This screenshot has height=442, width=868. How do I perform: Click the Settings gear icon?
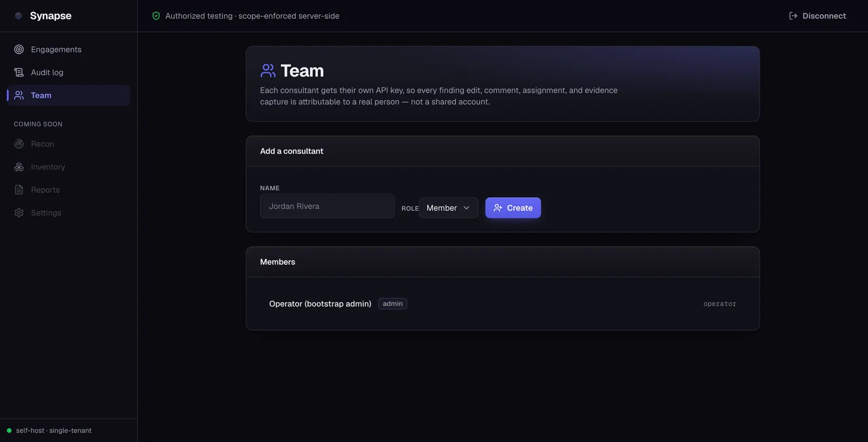[x=19, y=213]
